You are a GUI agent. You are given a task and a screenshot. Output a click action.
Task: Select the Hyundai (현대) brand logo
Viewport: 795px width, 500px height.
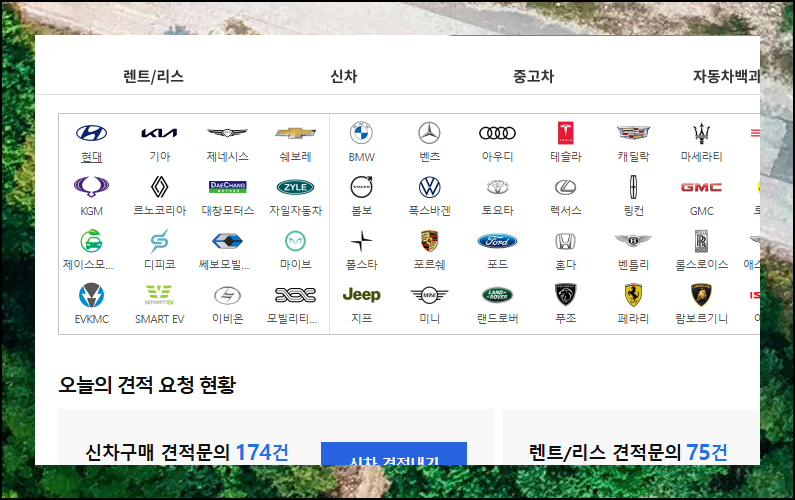(x=91, y=133)
